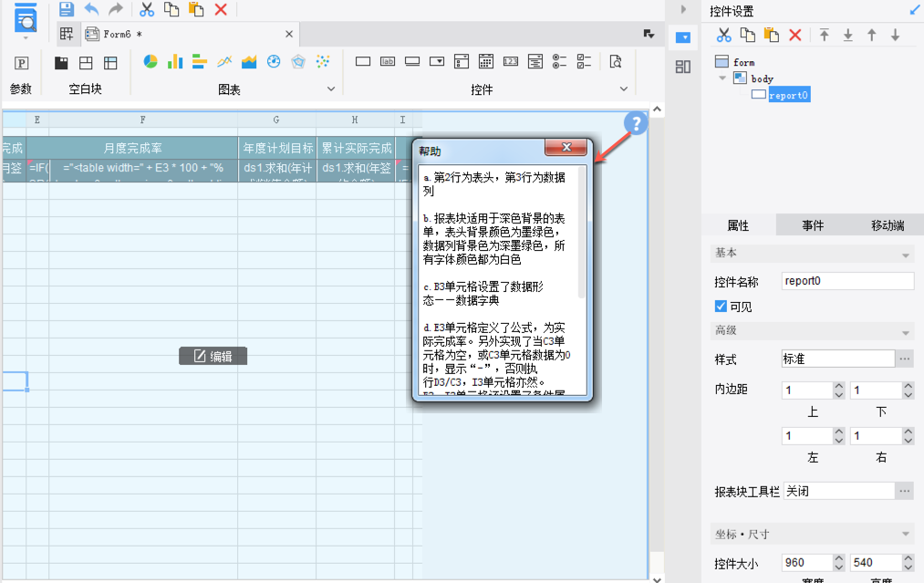The image size is (924, 583).
Task: Move widget to bottom in 控件设置 panel
Action: point(848,36)
